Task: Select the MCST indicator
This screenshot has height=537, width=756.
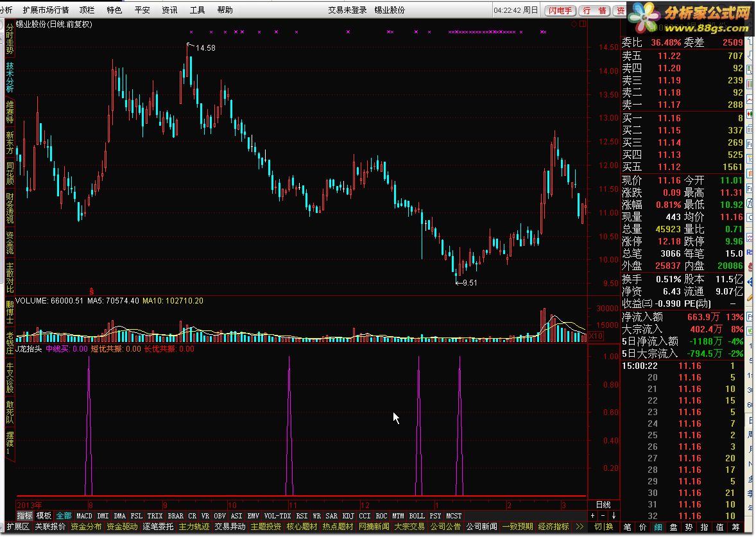Action: click(454, 516)
